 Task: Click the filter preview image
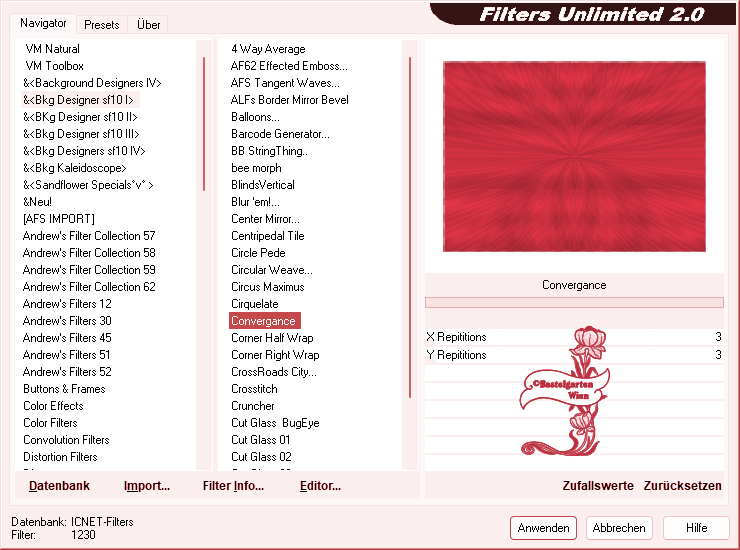point(574,156)
